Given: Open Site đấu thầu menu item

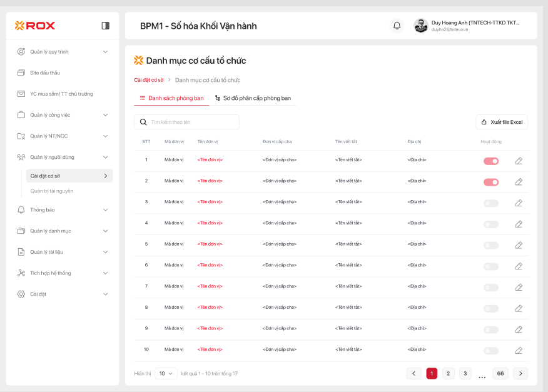Looking at the screenshot, I should pyautogui.click(x=45, y=73).
